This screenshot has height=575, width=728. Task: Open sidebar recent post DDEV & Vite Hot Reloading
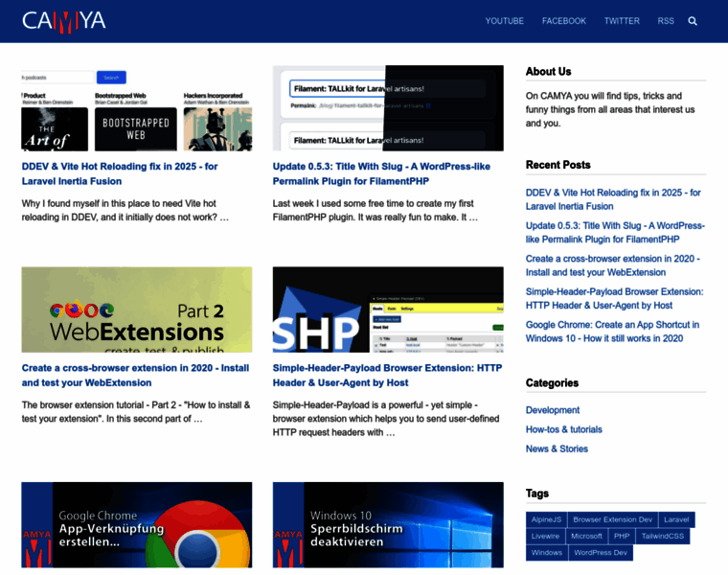[613, 199]
